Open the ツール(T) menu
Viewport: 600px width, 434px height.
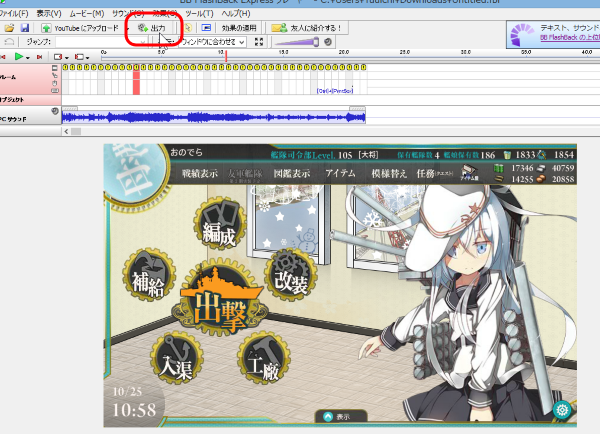200,13
